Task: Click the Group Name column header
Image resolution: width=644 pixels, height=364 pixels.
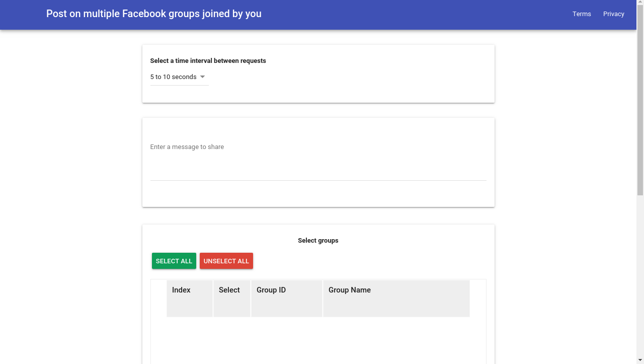Action: click(396, 299)
